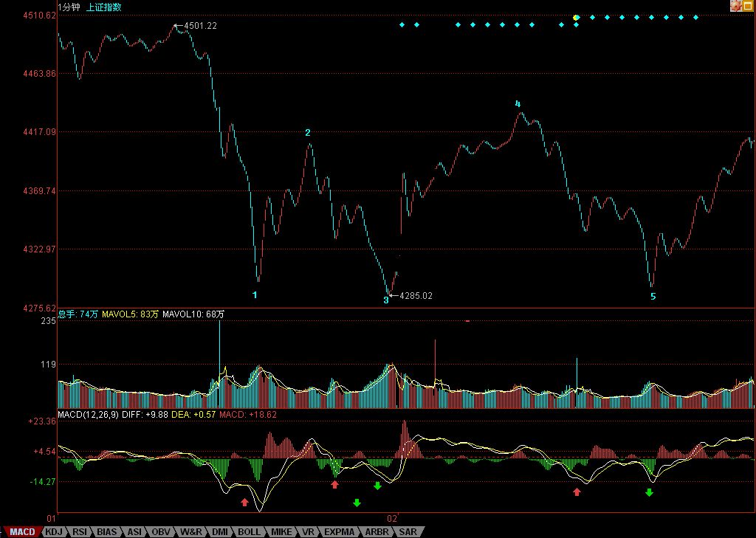756x538 pixels.
Task: Click wave label 4 at the chart peak
Action: click(518, 104)
